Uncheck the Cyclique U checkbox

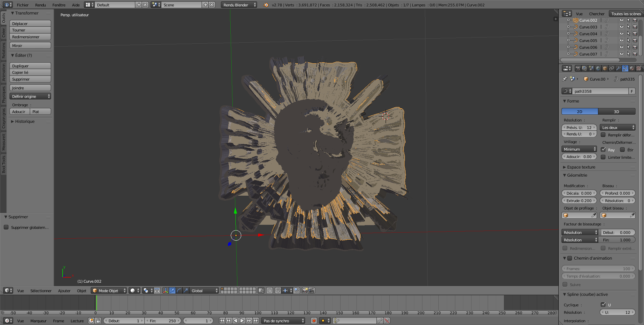[x=603, y=305]
